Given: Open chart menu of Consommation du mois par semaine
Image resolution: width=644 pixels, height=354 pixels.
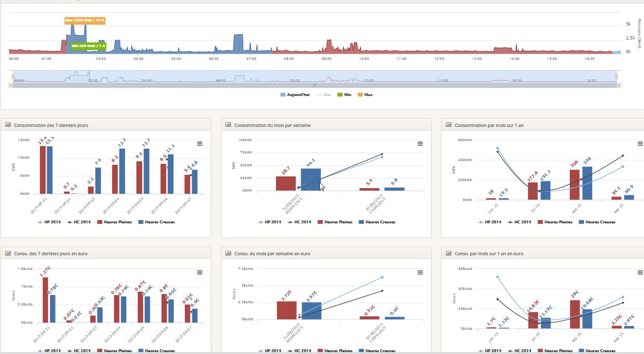Looking at the screenshot, I should [x=420, y=144].
